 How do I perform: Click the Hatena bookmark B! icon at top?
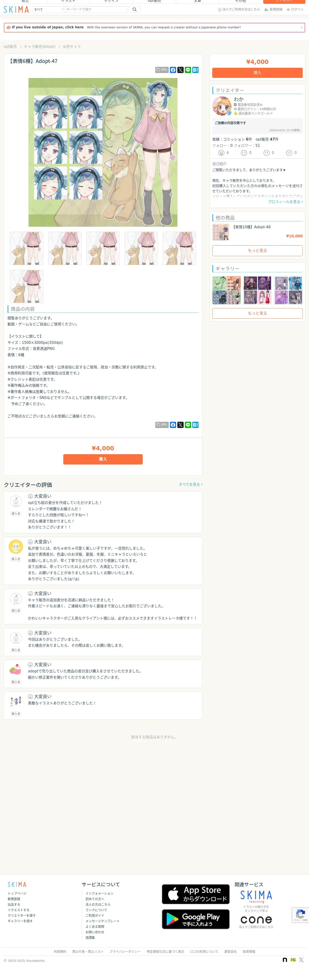[195, 70]
